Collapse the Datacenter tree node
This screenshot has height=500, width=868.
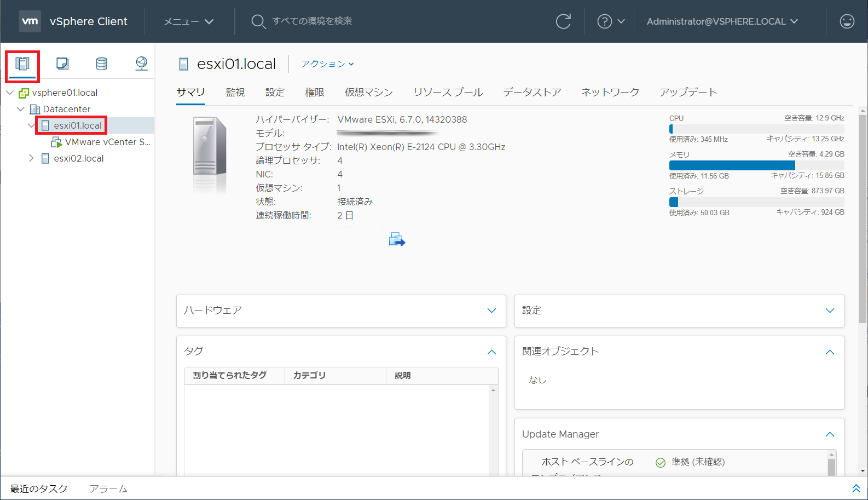click(21, 109)
